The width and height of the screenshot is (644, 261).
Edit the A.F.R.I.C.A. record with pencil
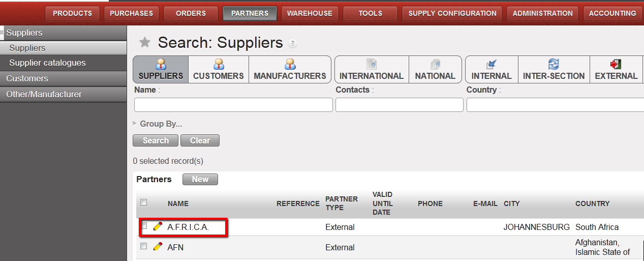(158, 226)
